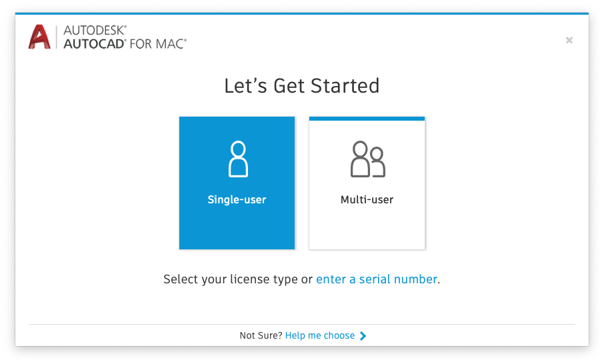The image size is (604, 364).
Task: Select the Single-user license tile
Action: [x=237, y=183]
